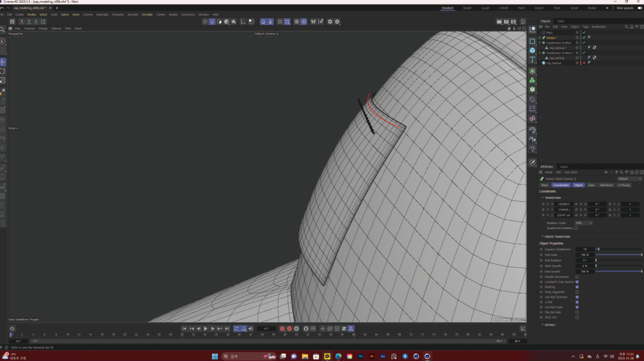This screenshot has height=361, width=644.
Task: Toggle X axis lock
Action: [x=22, y=22]
